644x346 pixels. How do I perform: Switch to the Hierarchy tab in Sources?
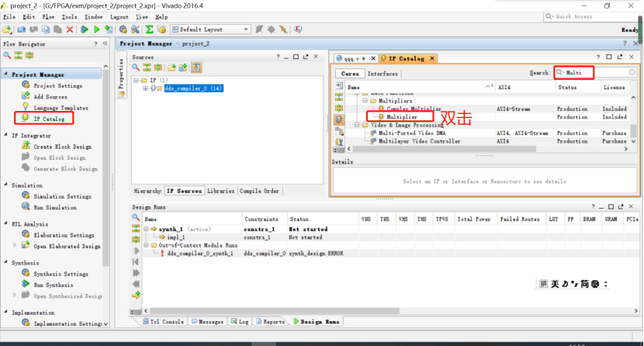(147, 191)
